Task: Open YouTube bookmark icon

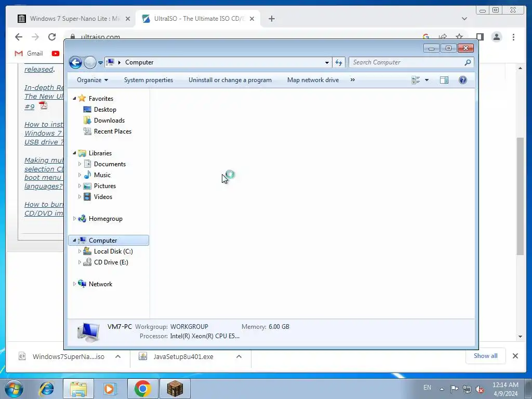Action: click(x=56, y=54)
